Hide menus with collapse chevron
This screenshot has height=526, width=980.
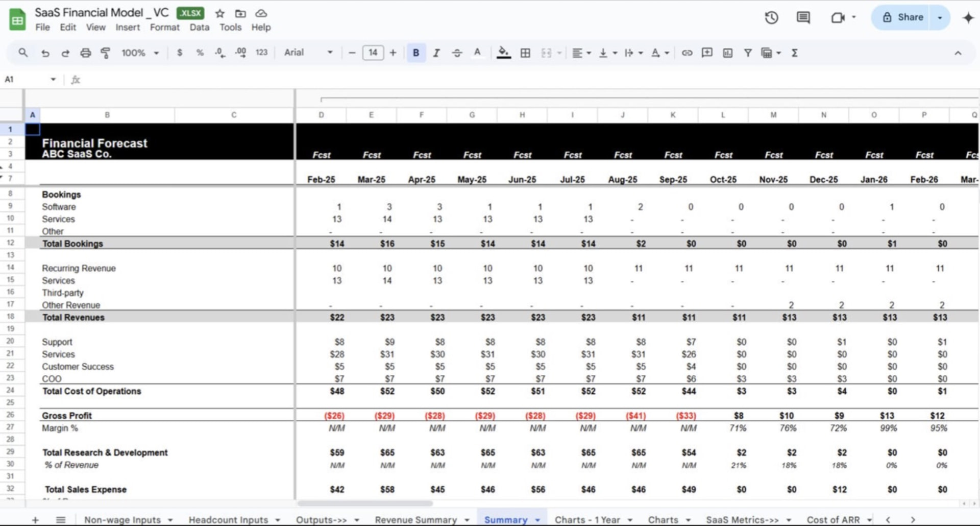tap(958, 53)
